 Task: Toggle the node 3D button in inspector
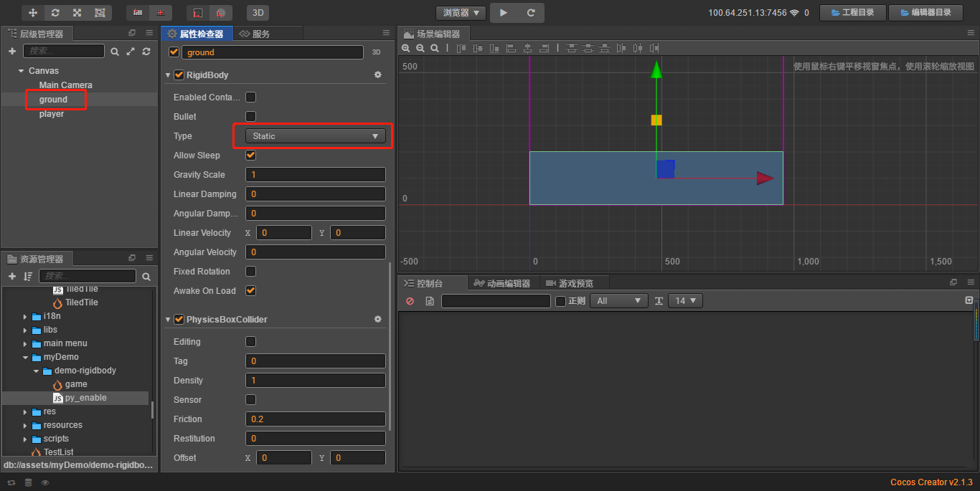point(376,52)
